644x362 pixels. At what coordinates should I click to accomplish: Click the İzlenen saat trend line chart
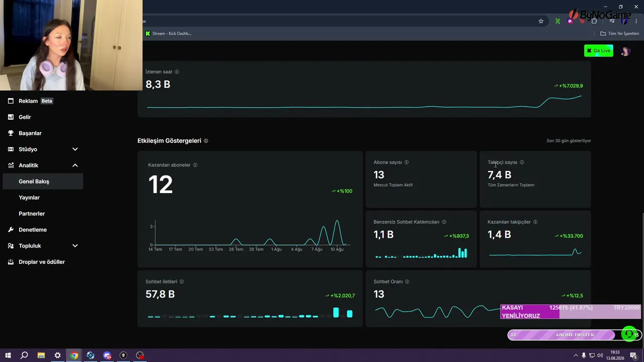pyautogui.click(x=364, y=102)
